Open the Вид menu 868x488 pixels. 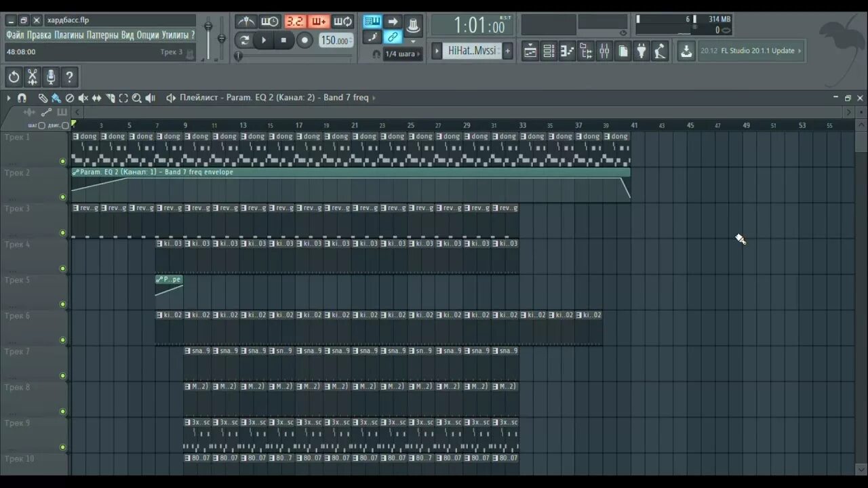pos(127,35)
